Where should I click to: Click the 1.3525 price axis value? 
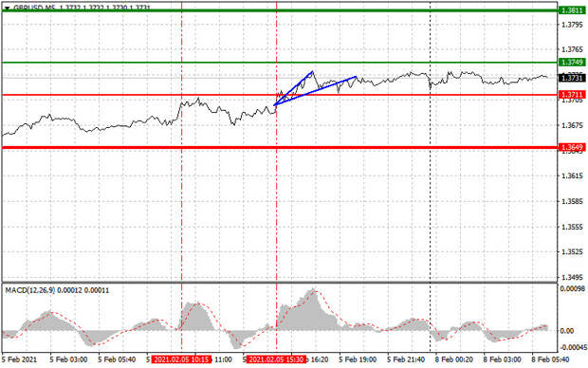pos(572,251)
